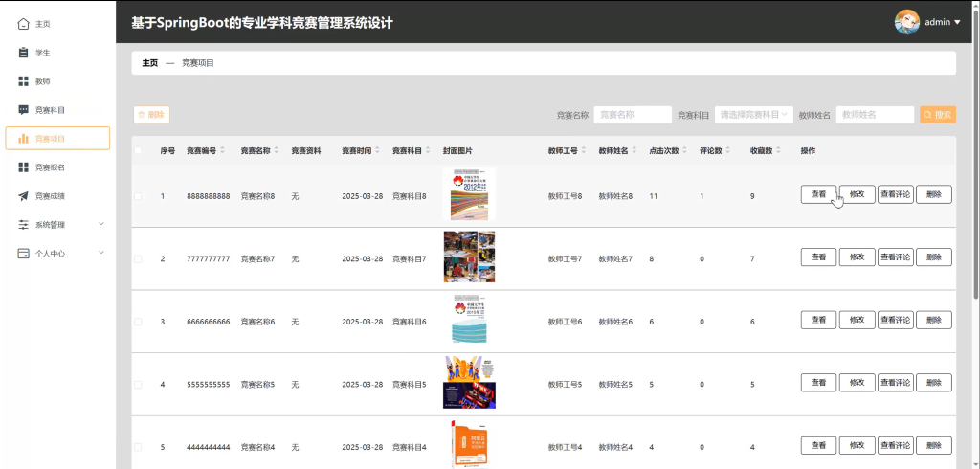The image size is (980, 469).
Task: Click the 删除 button above the table
Action: pos(151,115)
